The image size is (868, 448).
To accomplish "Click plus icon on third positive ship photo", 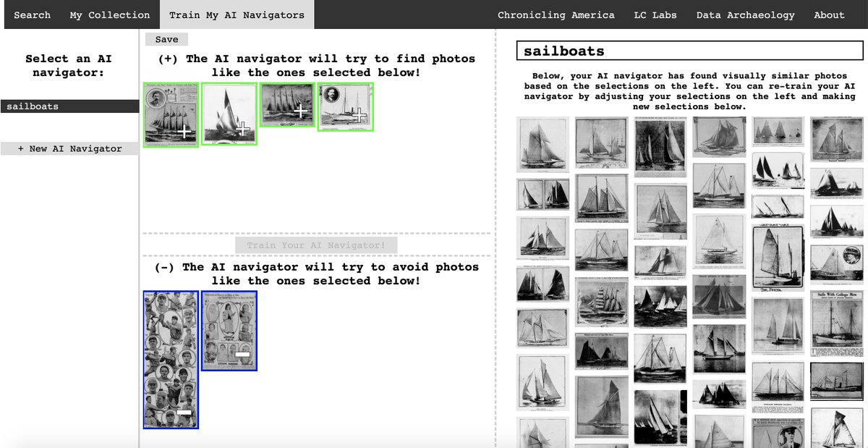I will (x=301, y=111).
